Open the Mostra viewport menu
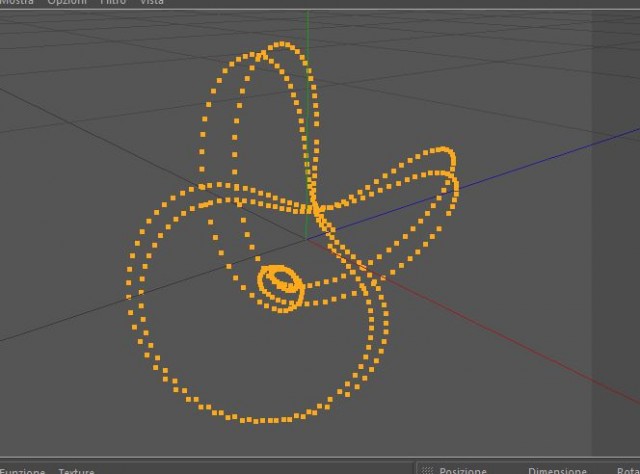Image resolution: width=640 pixels, height=474 pixels. tap(16, 2)
